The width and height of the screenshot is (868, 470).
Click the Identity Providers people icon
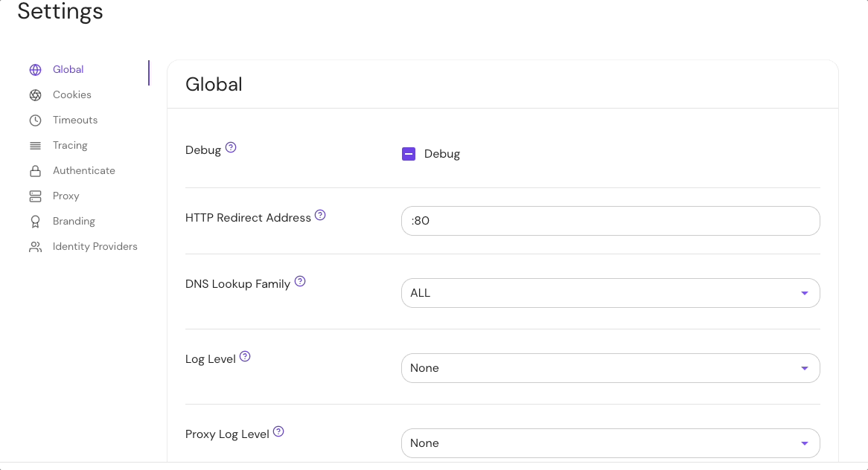[35, 247]
